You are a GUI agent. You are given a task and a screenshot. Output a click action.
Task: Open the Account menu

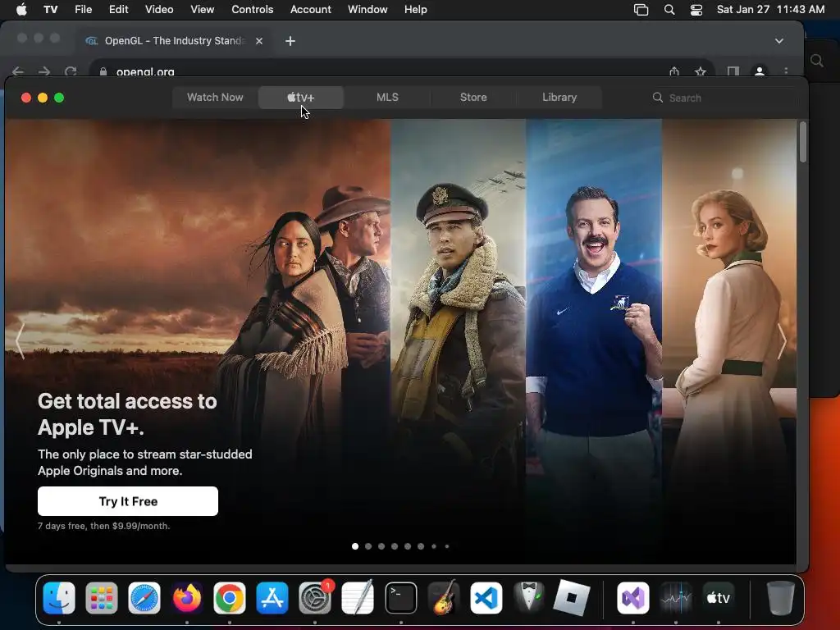pos(311,10)
